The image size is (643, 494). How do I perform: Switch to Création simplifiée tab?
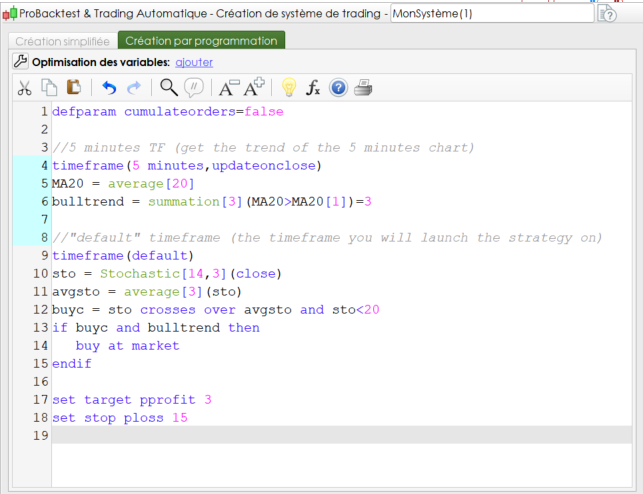tap(62, 41)
